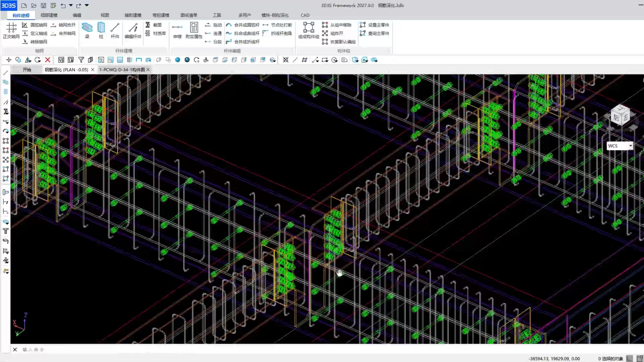Close the 1-PCWQ-D-34-1构件图 tab

pos(148,70)
